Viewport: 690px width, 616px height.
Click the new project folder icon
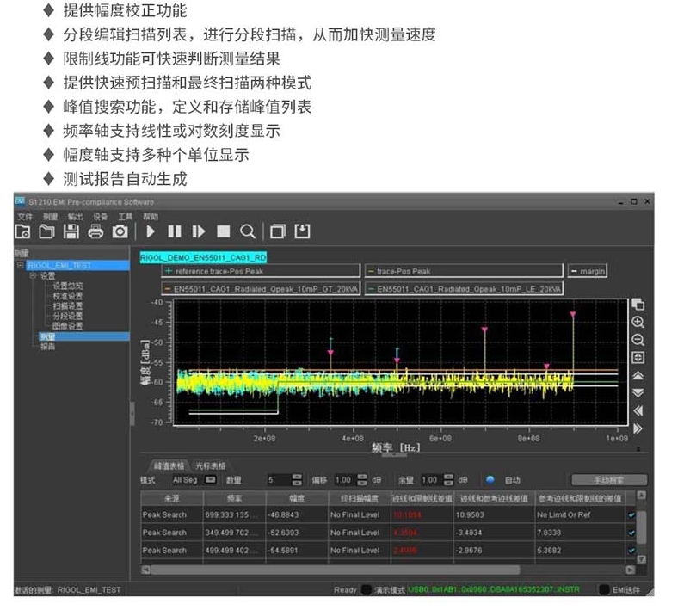click(22, 231)
